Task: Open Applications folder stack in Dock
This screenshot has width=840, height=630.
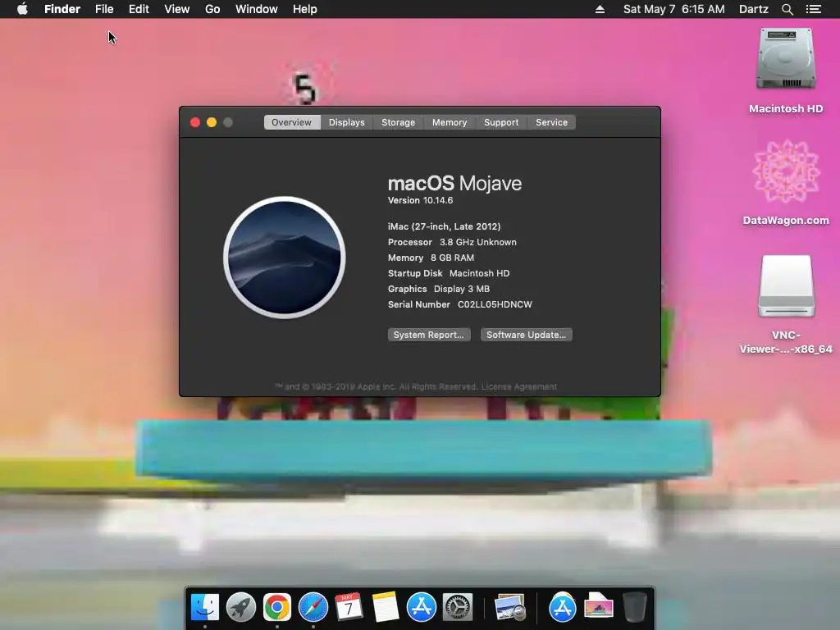Action: (563, 608)
